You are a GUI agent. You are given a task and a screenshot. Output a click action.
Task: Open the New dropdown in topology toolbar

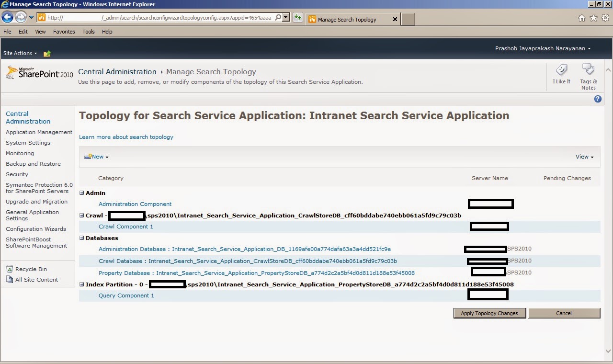[x=96, y=157]
